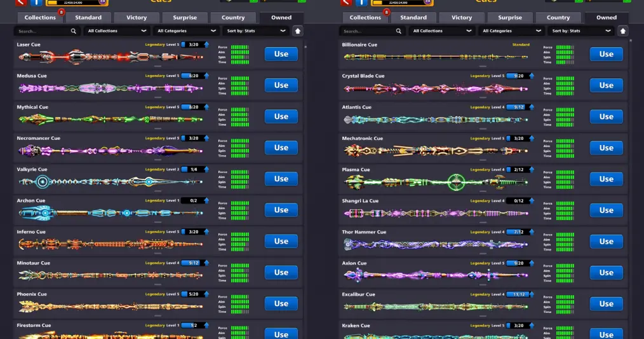Toggle sort direction arrow above Billionaire Cue list
Screen dimensions: 644x339
[x=623, y=31]
